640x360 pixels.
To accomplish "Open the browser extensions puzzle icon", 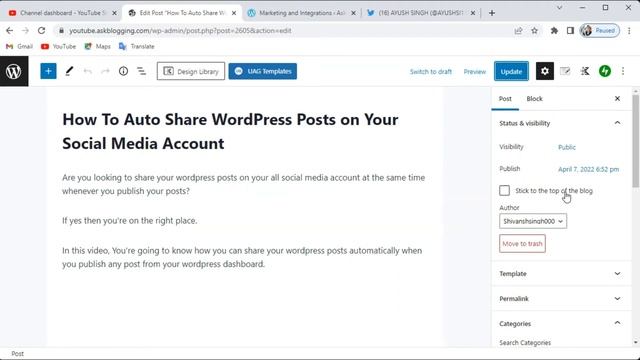I will tap(554, 31).
